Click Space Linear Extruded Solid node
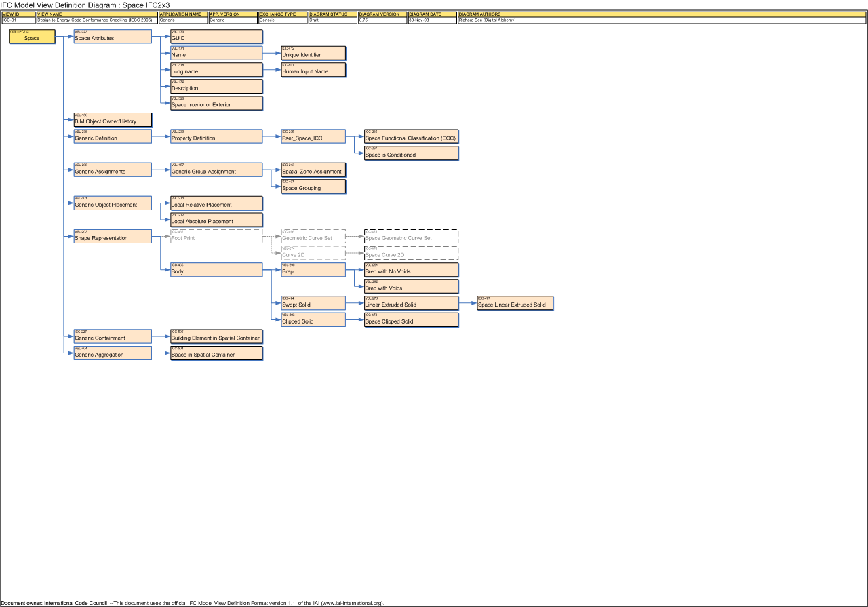868x607 pixels. (516, 302)
